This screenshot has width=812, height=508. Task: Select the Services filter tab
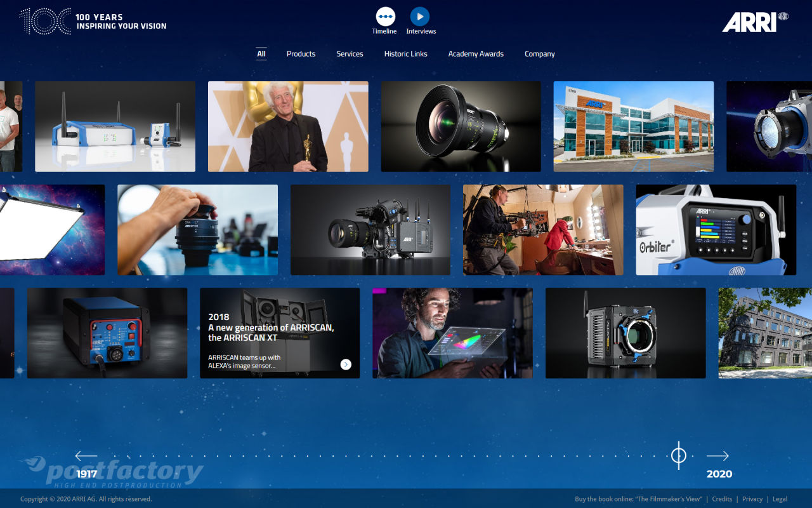350,54
